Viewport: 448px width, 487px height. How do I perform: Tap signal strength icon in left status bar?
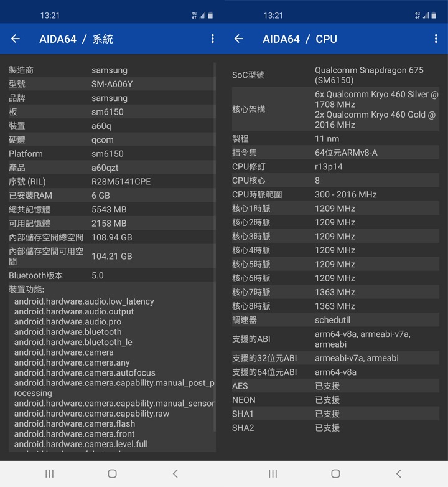tap(203, 15)
